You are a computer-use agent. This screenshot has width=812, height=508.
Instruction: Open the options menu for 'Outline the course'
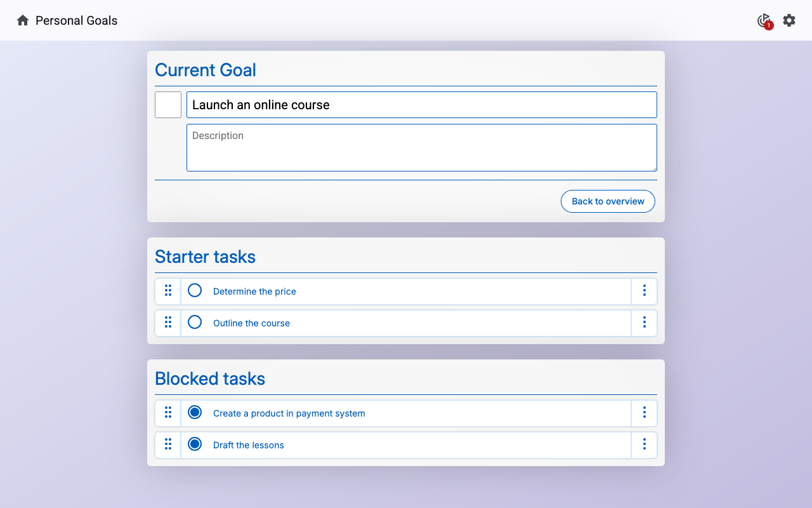point(644,323)
